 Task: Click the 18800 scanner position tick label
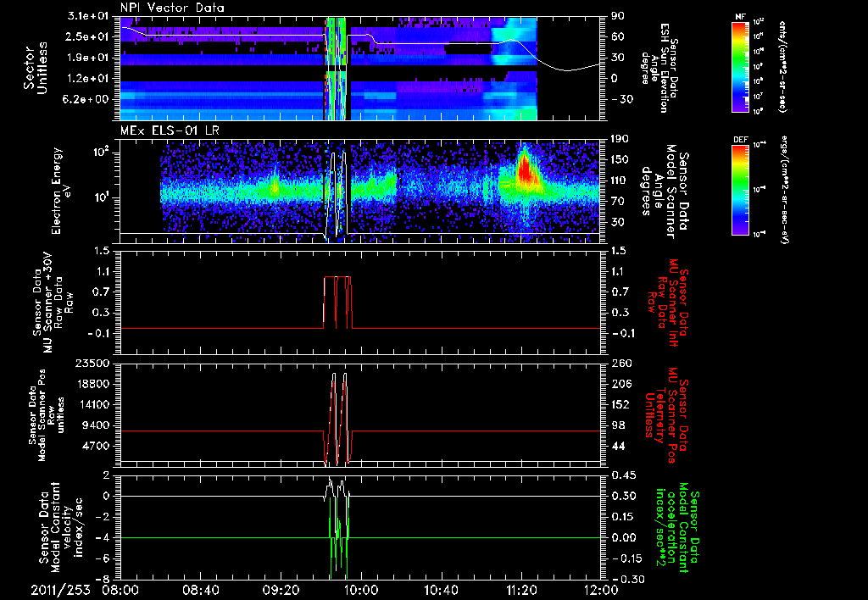[92, 384]
